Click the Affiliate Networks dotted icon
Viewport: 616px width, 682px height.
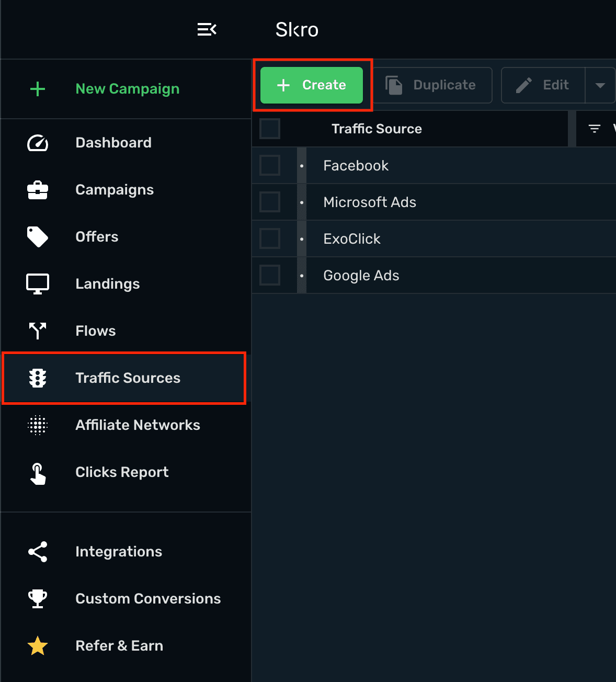(x=38, y=425)
